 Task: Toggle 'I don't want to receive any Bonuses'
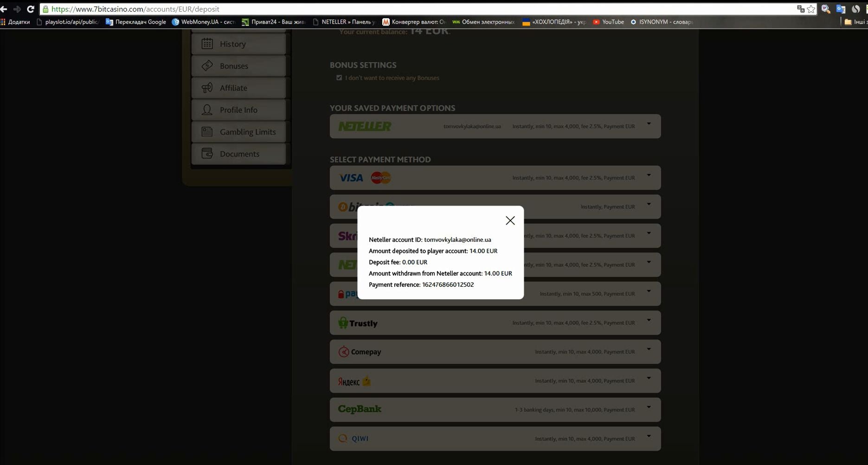339,78
